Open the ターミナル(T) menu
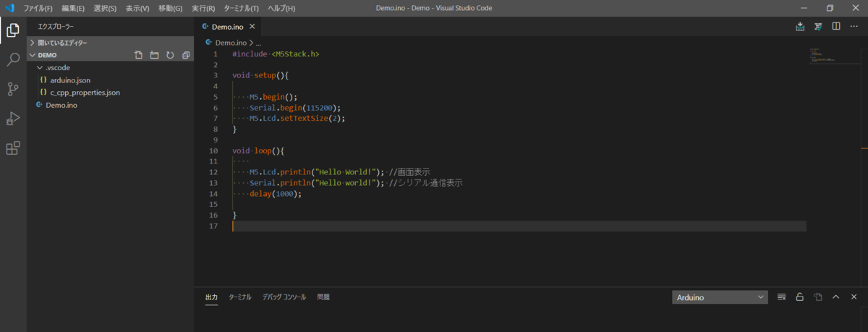The height and width of the screenshot is (332, 868). click(x=241, y=8)
